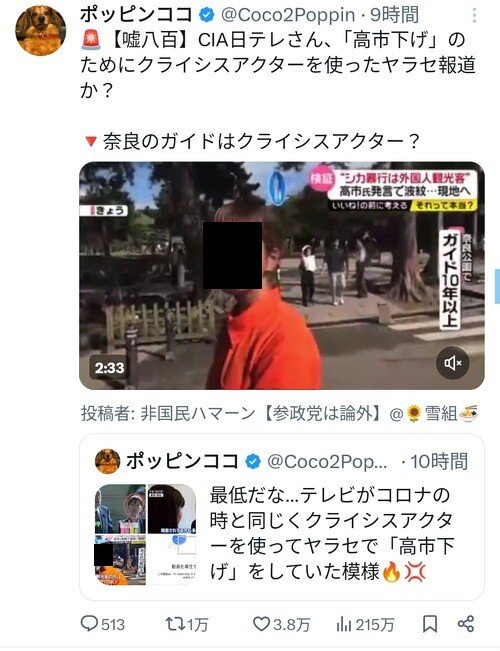Screen dimensions: 500x651
Task: Click the 2:33 video duration badge
Action: [110, 368]
